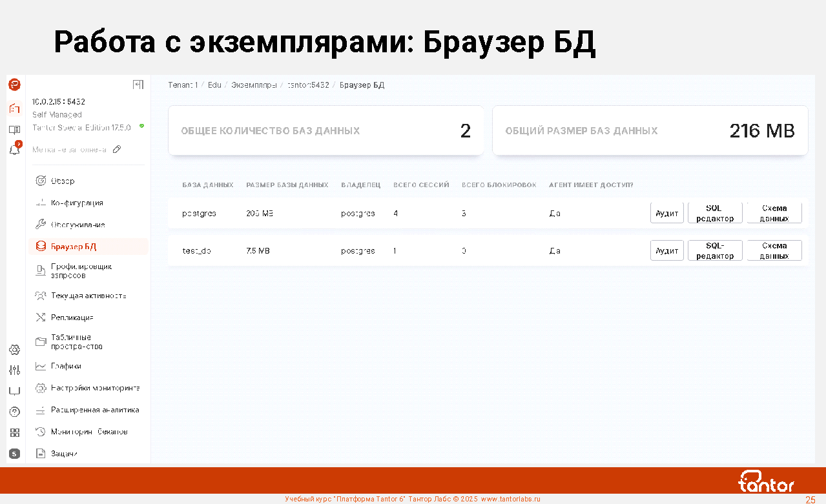This screenshot has width=826, height=504.
Task: Open Репликация section
Action: pyautogui.click(x=72, y=318)
